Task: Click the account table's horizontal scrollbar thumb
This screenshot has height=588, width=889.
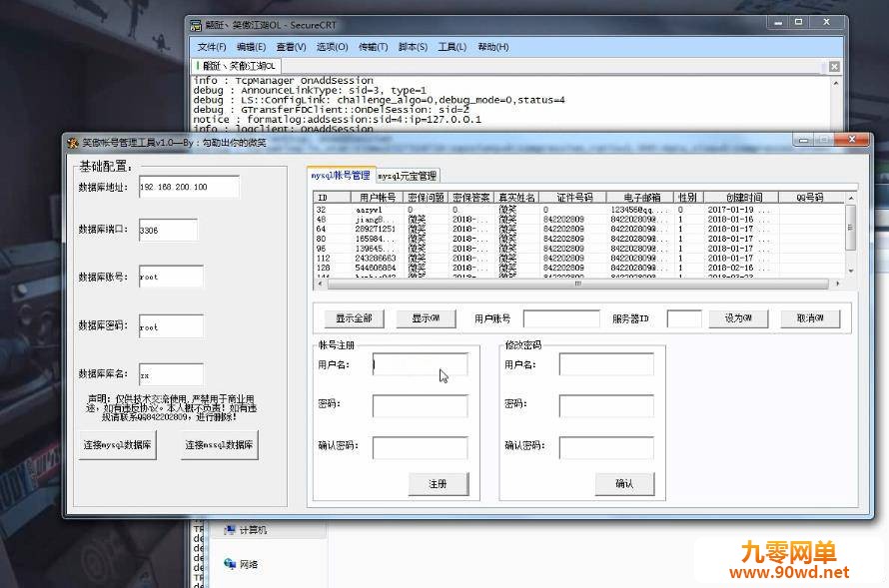Action: (577, 284)
